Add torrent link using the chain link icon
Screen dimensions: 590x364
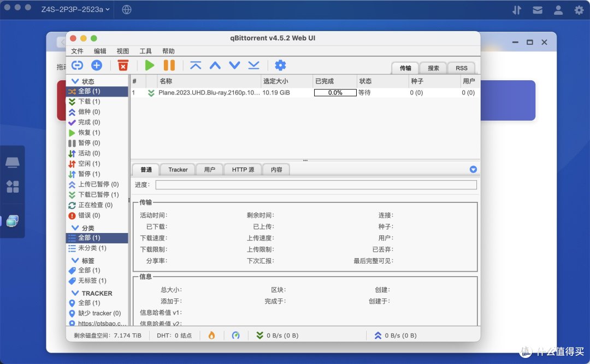[77, 65]
